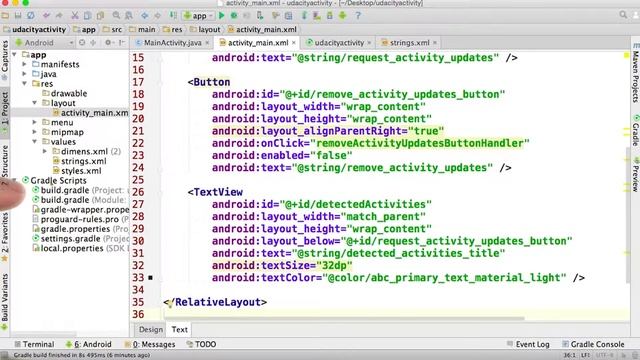The width and height of the screenshot is (640, 360).
Task: Toggle the 2: Favorites side tool window
Action: (4, 237)
